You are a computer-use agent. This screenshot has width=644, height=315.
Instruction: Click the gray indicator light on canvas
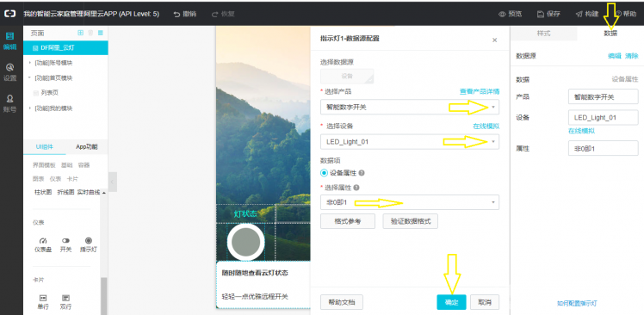pyautogui.click(x=245, y=243)
